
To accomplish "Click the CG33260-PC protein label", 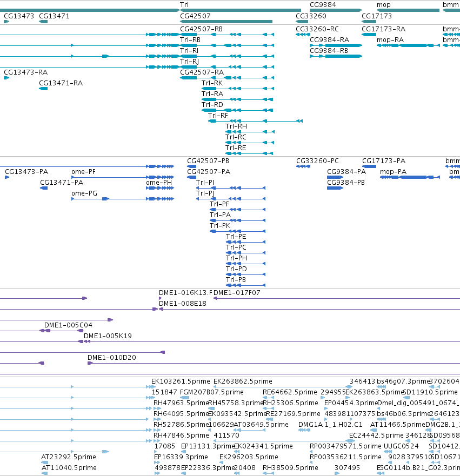I will 317,160.
